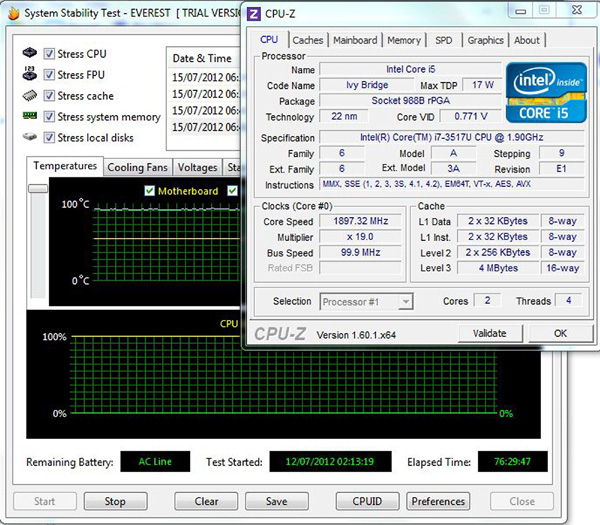The width and height of the screenshot is (600, 525).
Task: Toggle the Stress FPU checkbox
Action: [49, 74]
